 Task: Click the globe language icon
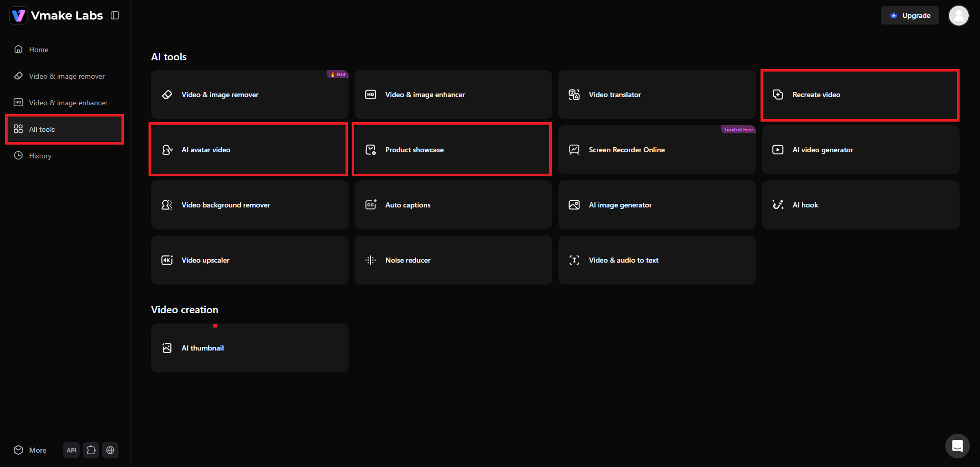click(110, 450)
